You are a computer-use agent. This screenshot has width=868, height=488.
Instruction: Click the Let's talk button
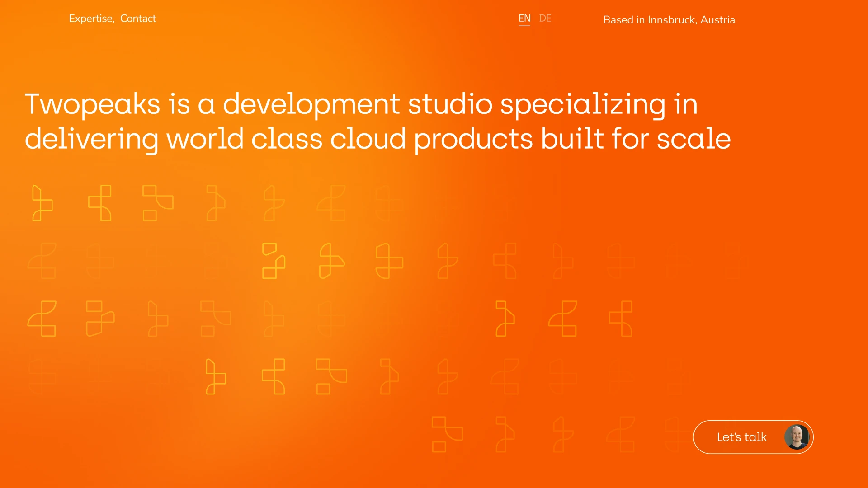pos(741,437)
